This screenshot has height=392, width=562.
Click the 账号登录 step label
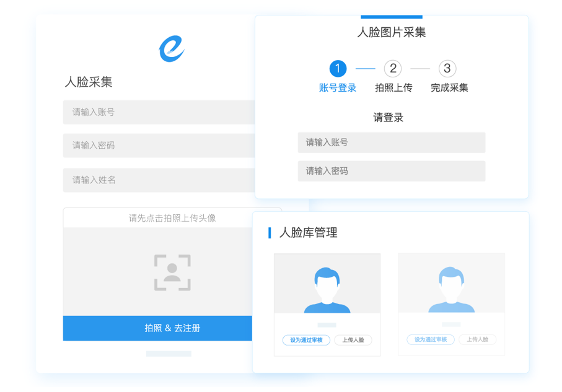pos(338,88)
